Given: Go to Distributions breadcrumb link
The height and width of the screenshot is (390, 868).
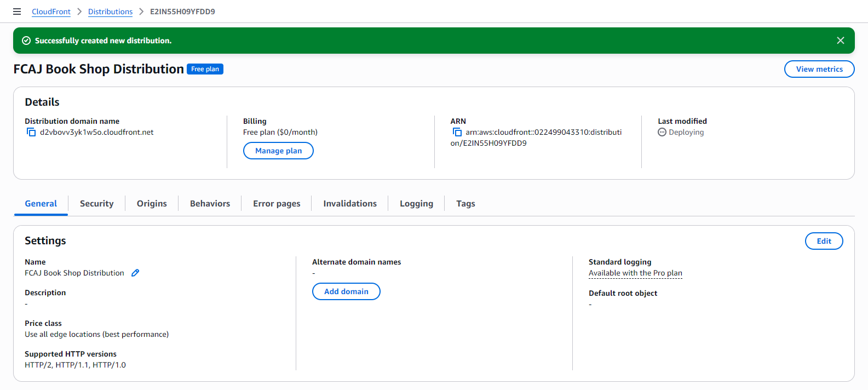Looking at the screenshot, I should coord(110,12).
